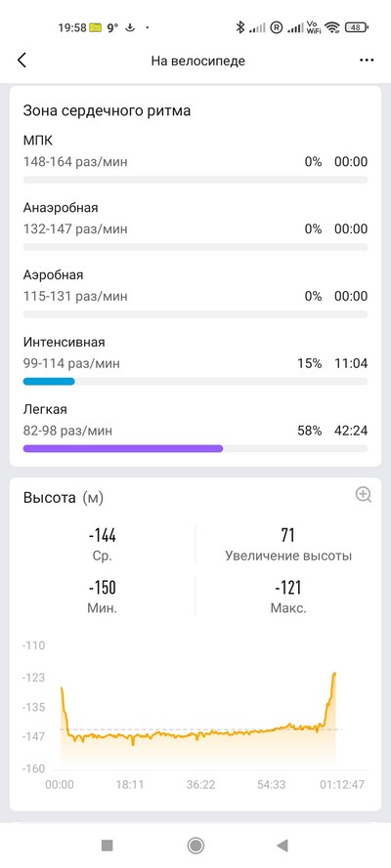
Task: Tap the Увеличение высоты value 71
Action: point(288,535)
